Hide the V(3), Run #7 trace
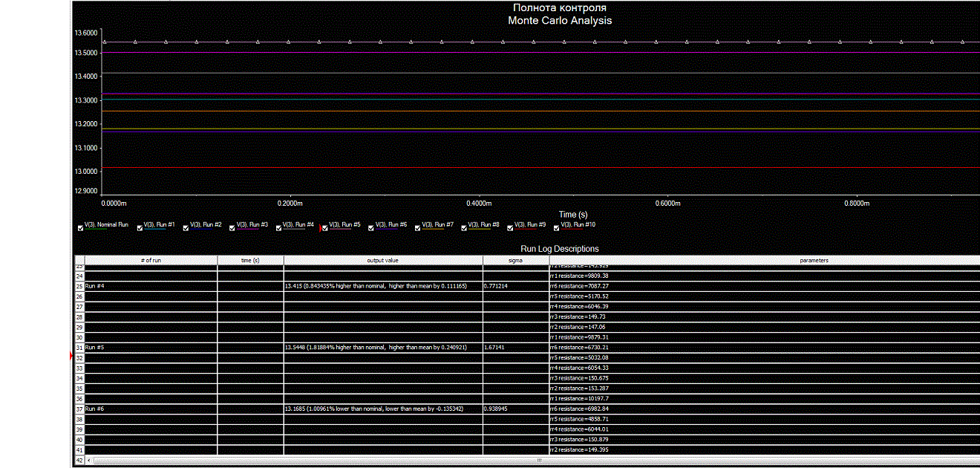 pos(418,228)
